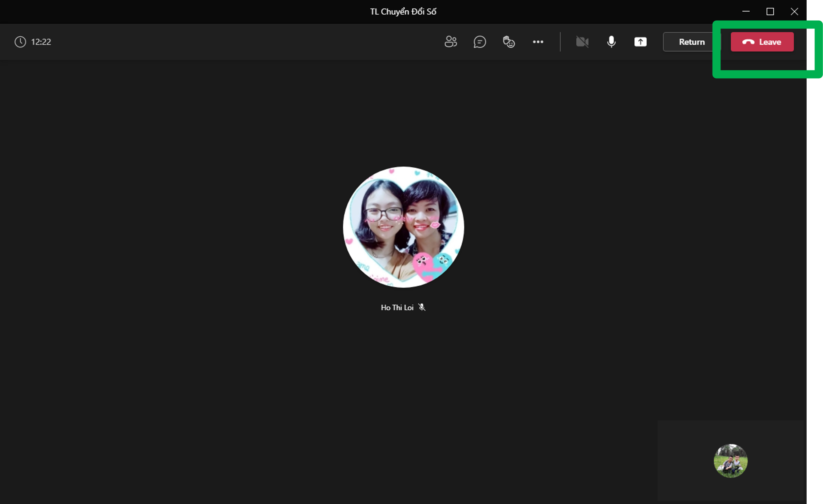823x504 pixels.
Task: Open the More actions ellipsis menu
Action: coord(538,42)
